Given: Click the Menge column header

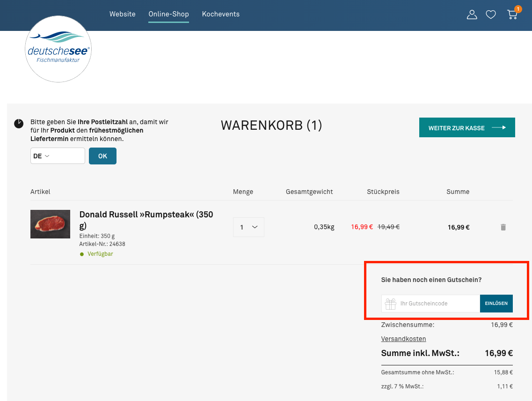Looking at the screenshot, I should (243, 192).
